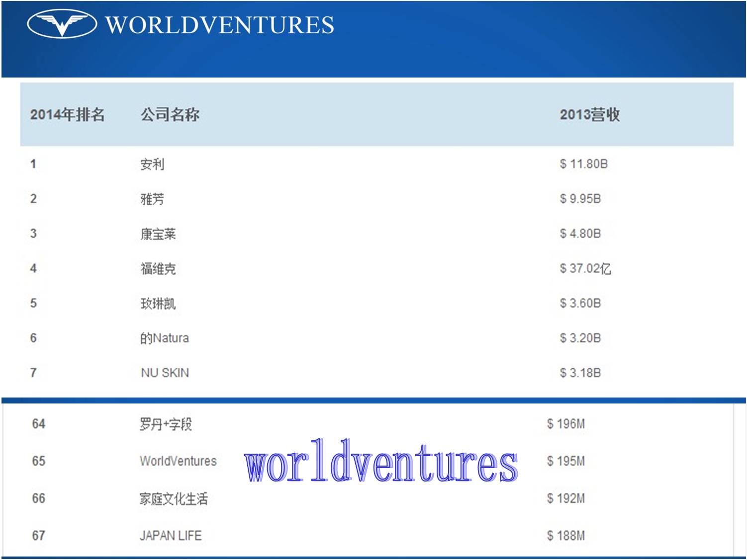Viewport: 747px width, 560px height.
Task: Click rank number 7 in ranking column
Action: (33, 373)
